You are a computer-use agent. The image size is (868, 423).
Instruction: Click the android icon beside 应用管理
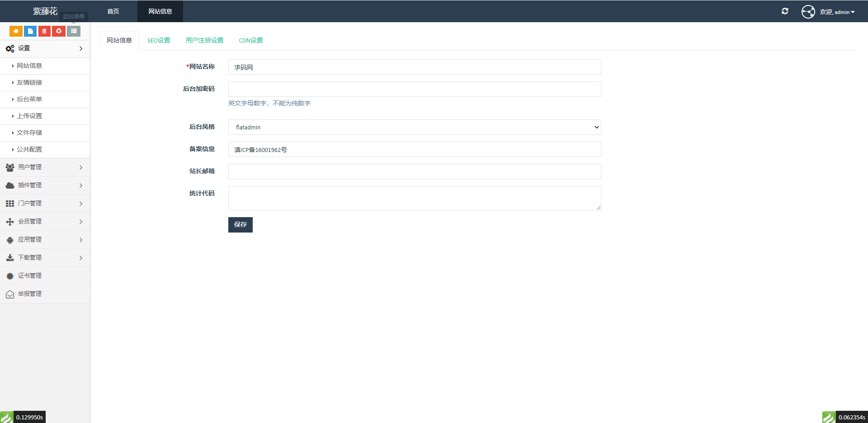click(x=10, y=240)
